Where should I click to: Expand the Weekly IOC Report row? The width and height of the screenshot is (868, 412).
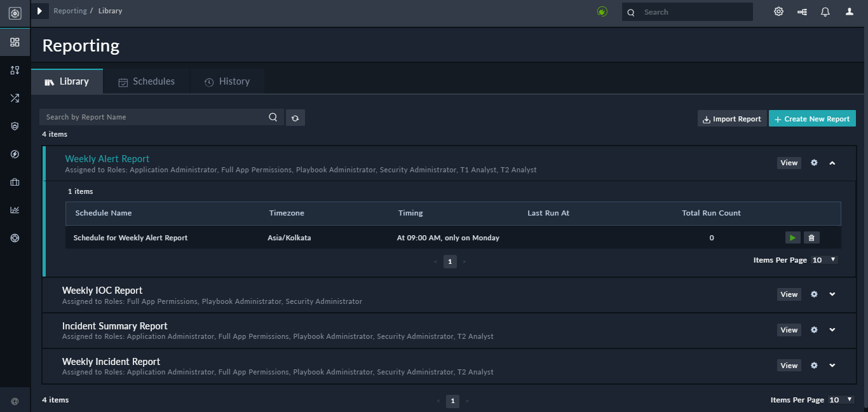click(x=832, y=294)
